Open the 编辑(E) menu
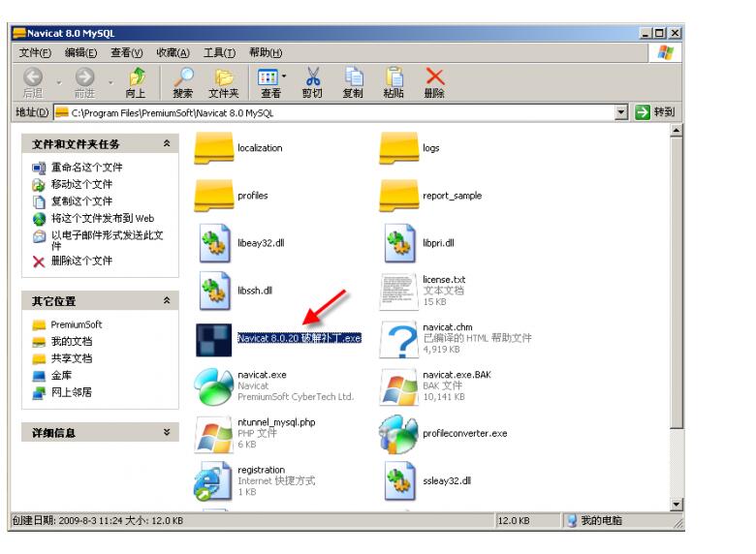Image resolution: width=756 pixels, height=554 pixels. pos(81,52)
